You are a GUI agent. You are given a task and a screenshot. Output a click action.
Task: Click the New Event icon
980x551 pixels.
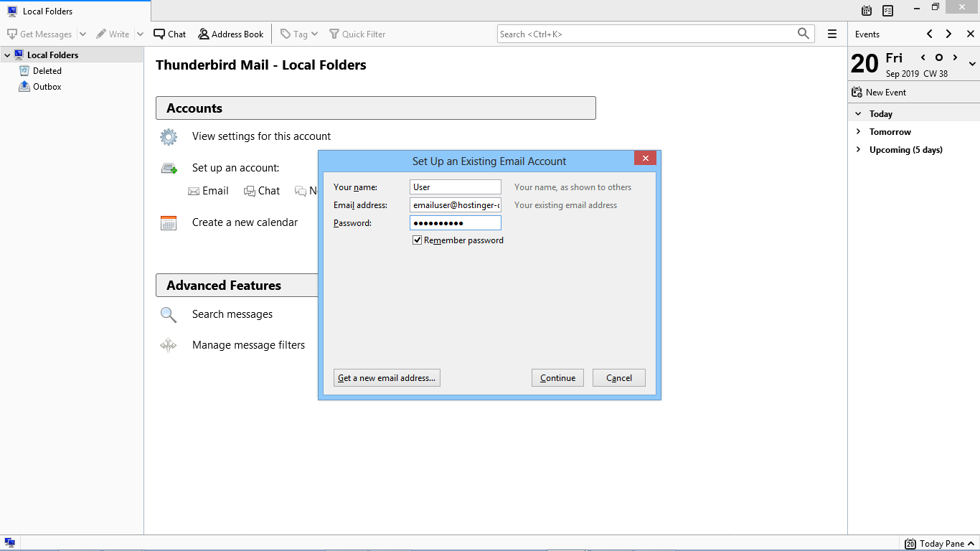coord(857,93)
